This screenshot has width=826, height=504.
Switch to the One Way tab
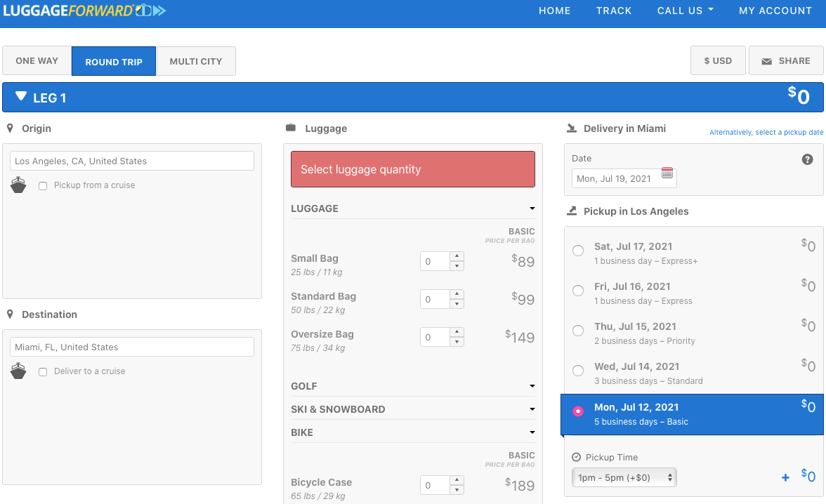coord(37,61)
